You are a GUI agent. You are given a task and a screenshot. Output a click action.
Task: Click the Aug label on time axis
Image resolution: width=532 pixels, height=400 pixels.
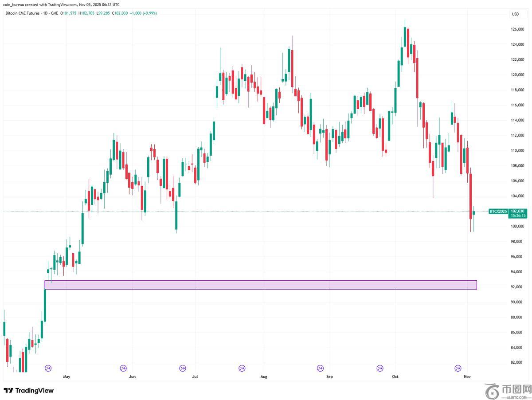264,376
